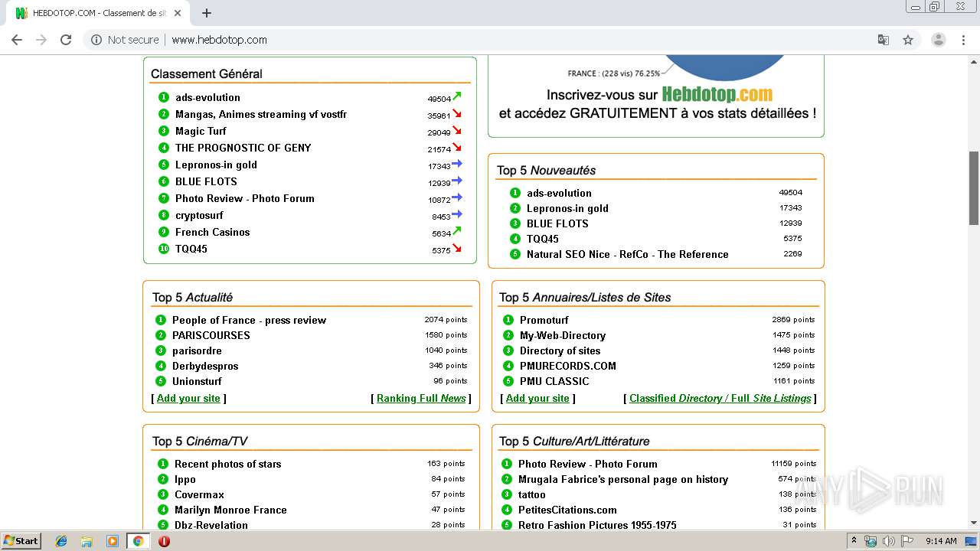Open Unionsturf link

click(x=197, y=381)
